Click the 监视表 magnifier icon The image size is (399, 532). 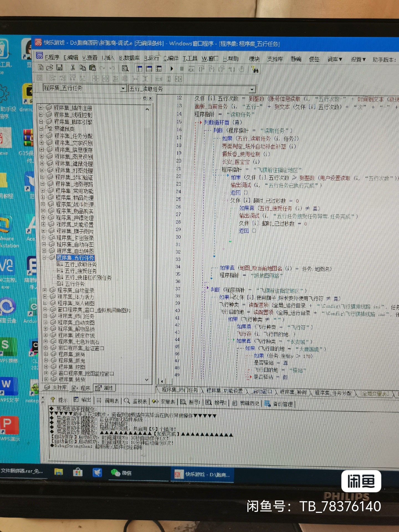pos(127,400)
